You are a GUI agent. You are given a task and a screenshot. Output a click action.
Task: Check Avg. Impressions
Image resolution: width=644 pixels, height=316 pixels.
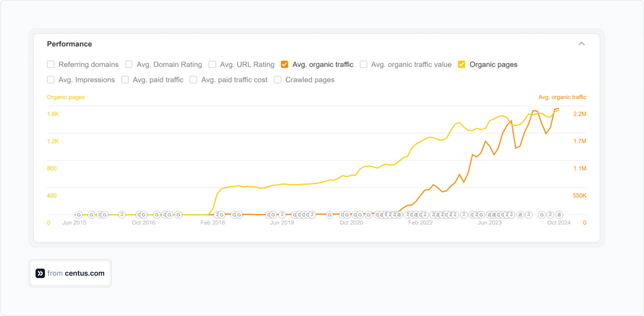[x=51, y=80]
